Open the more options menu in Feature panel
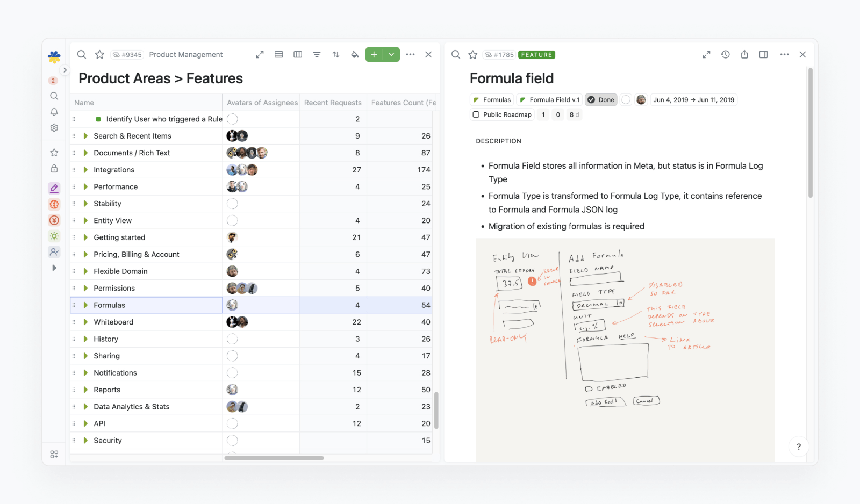 pos(784,55)
